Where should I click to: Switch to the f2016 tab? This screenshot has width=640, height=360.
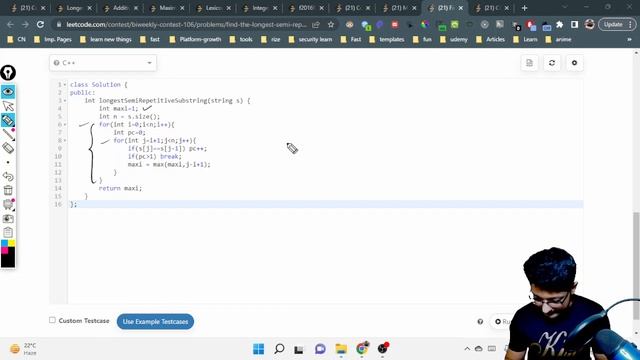[x=306, y=8]
